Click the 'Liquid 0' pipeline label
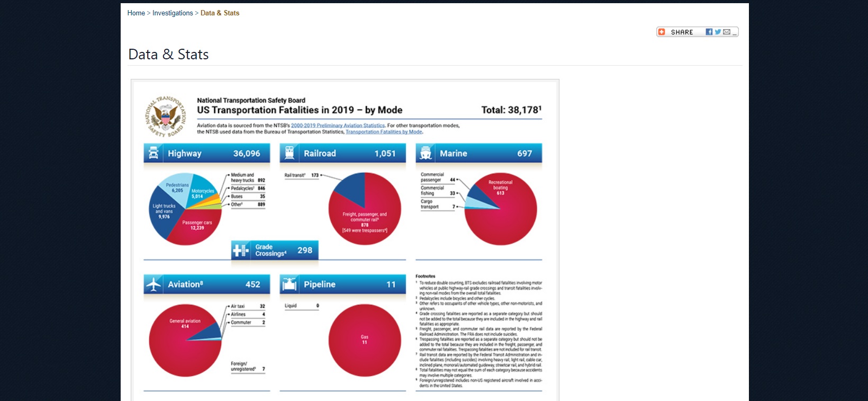The width and height of the screenshot is (868, 401). pyautogui.click(x=302, y=306)
